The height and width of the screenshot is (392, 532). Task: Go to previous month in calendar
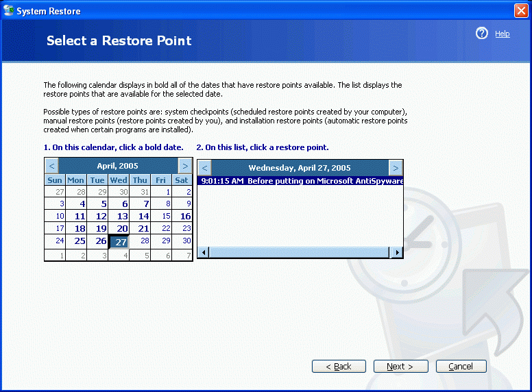point(51,166)
